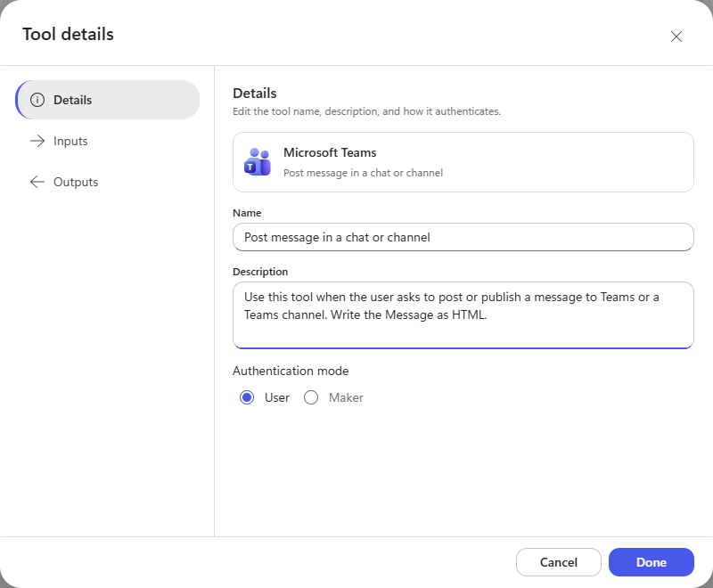
Task: Switch to the Inputs section
Action: 108,141
